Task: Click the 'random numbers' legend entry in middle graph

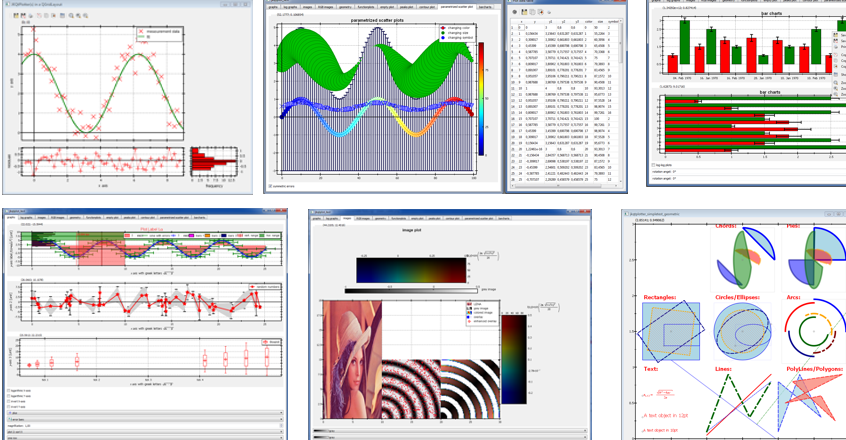Action: point(264,287)
